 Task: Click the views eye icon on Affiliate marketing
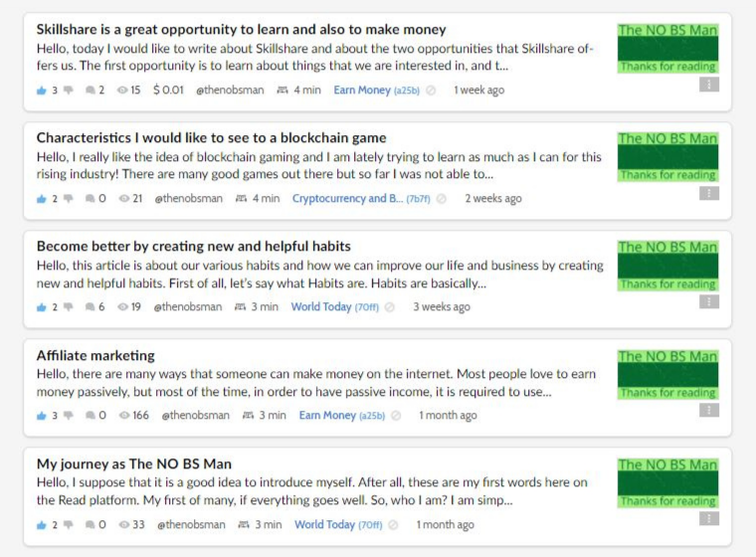124,415
